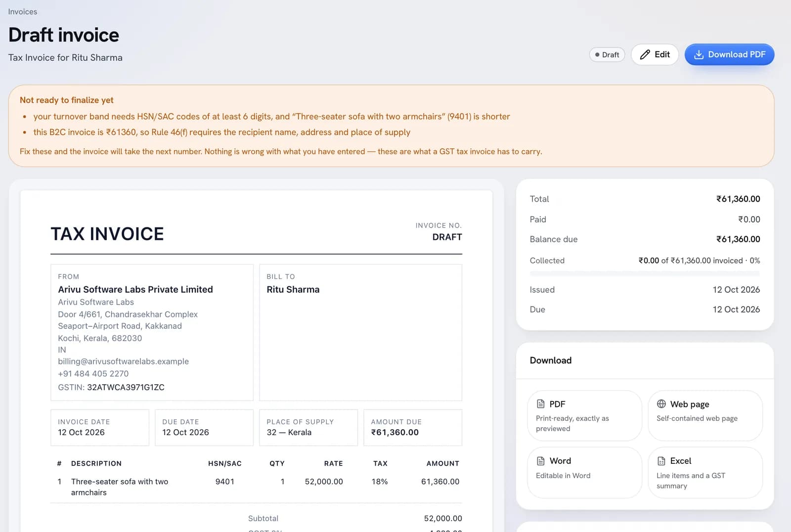Click the TAX INVOICE heading
This screenshot has width=791, height=532.
(x=107, y=234)
